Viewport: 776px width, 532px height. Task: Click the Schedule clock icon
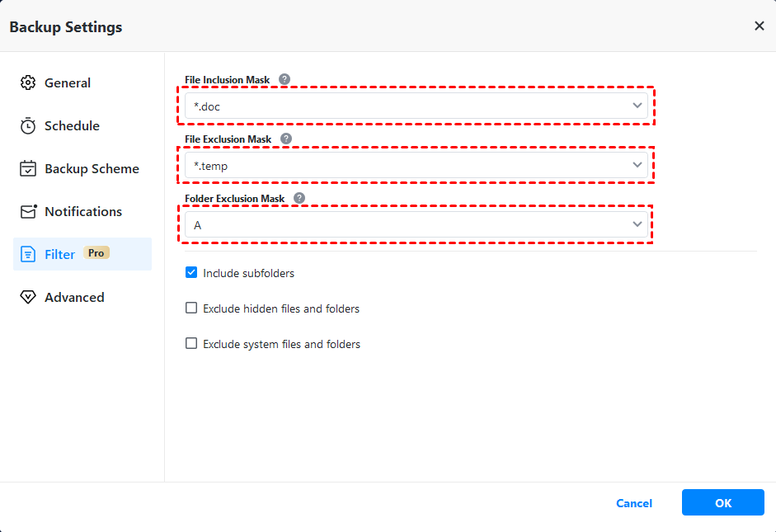tap(28, 125)
